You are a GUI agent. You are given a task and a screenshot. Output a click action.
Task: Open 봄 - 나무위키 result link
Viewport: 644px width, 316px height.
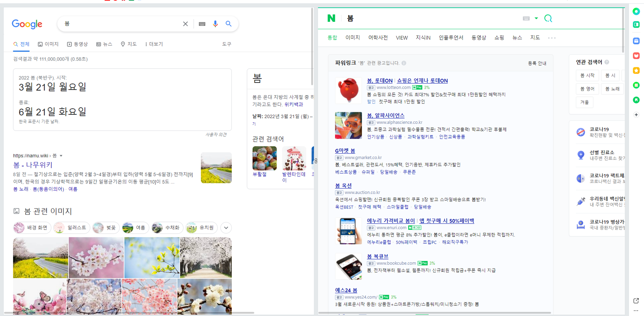pos(33,165)
